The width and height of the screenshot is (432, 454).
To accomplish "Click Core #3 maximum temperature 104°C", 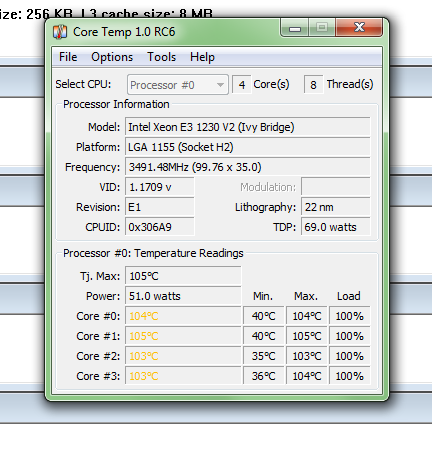I will tap(307, 376).
